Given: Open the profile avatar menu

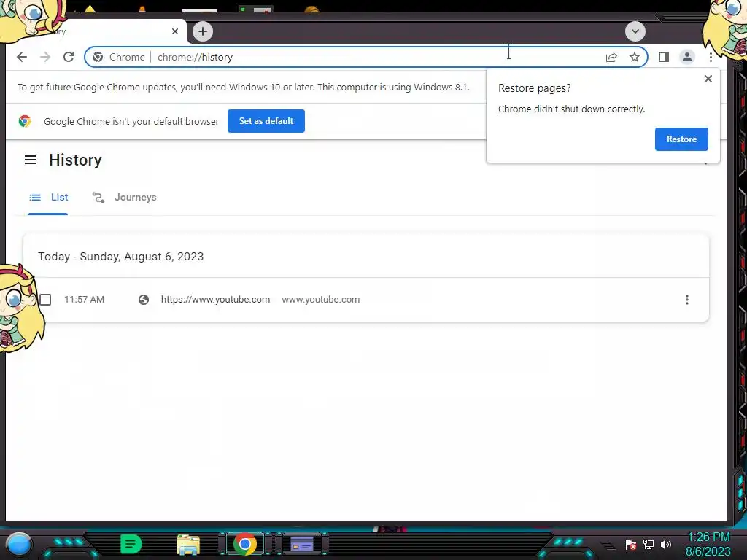Looking at the screenshot, I should pos(686,57).
